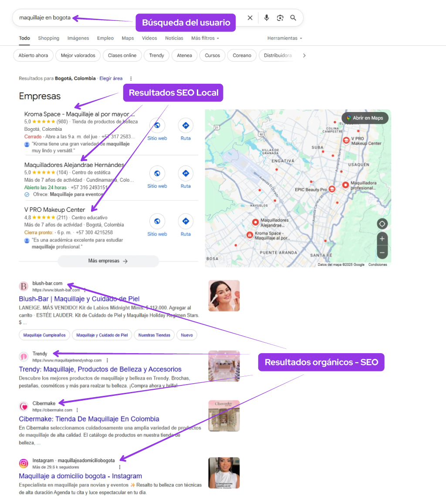Open the Cibermake: Tienda De Maquillaje link
This screenshot has width=446, height=504.
click(89, 419)
